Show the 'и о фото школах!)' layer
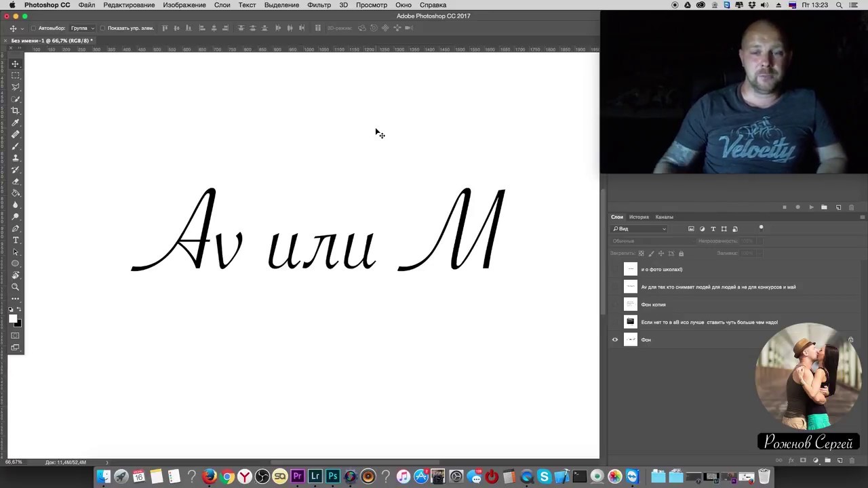The height and width of the screenshot is (488, 868). (x=615, y=270)
